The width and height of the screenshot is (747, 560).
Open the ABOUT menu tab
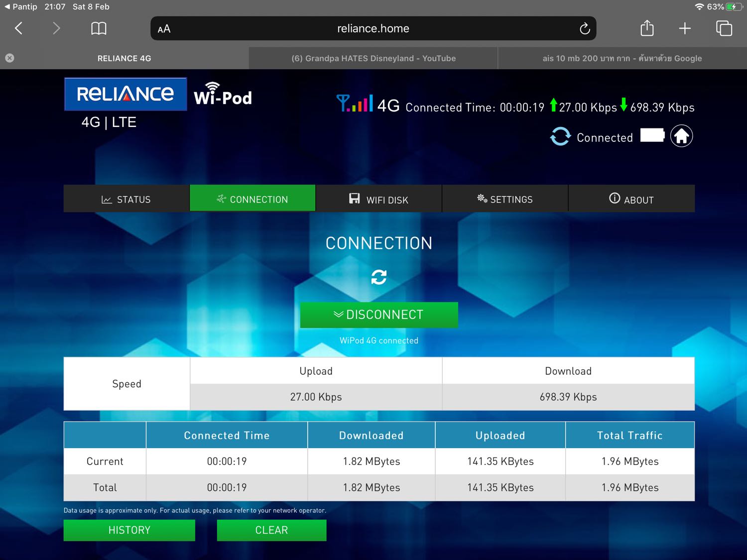(x=631, y=199)
